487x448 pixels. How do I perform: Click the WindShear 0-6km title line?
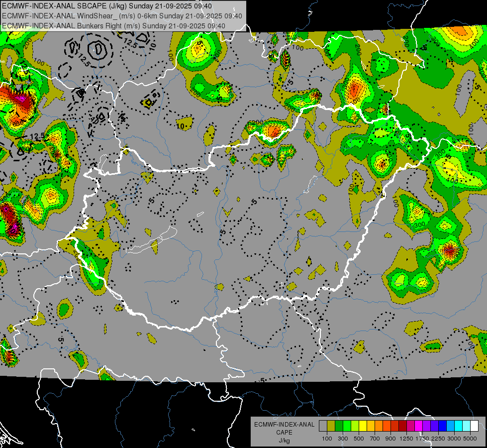(x=122, y=16)
